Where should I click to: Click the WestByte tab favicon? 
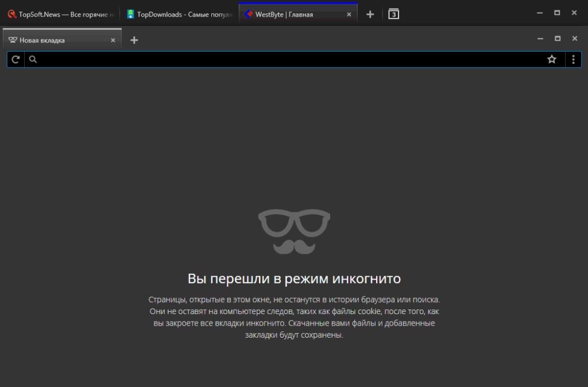click(249, 14)
